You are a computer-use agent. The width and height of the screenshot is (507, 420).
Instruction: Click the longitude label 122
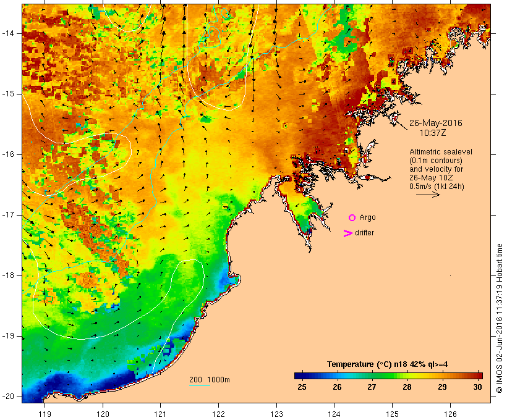pos(219,414)
